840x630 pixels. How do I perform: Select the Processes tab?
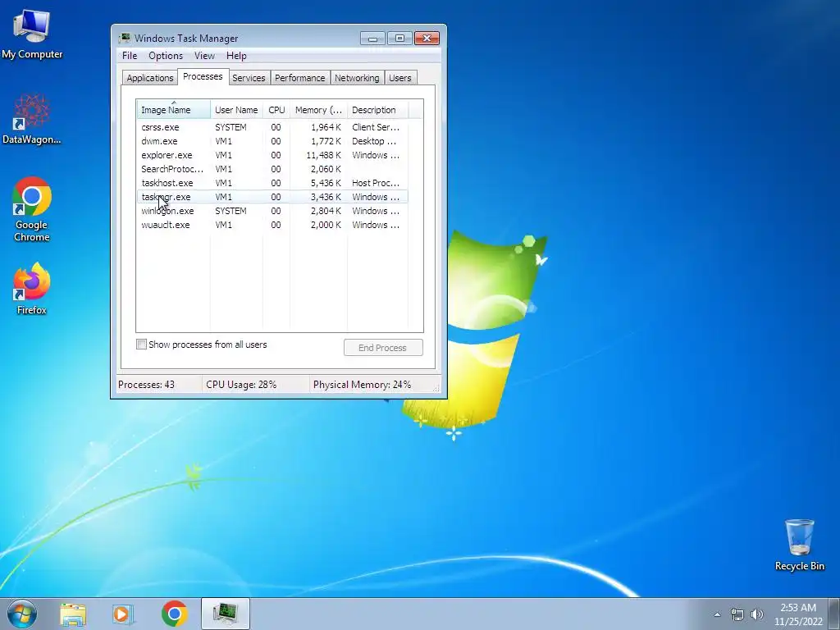click(x=203, y=76)
